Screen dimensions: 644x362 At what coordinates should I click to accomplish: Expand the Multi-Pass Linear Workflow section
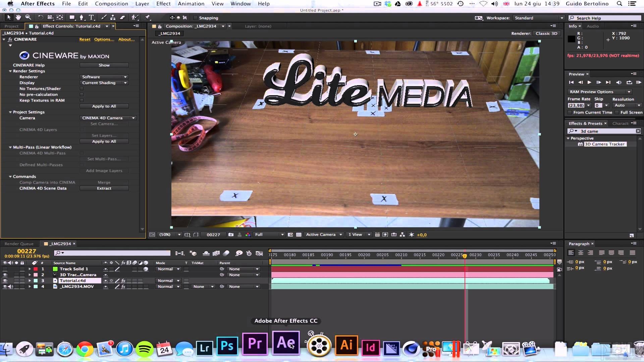[x=10, y=147]
